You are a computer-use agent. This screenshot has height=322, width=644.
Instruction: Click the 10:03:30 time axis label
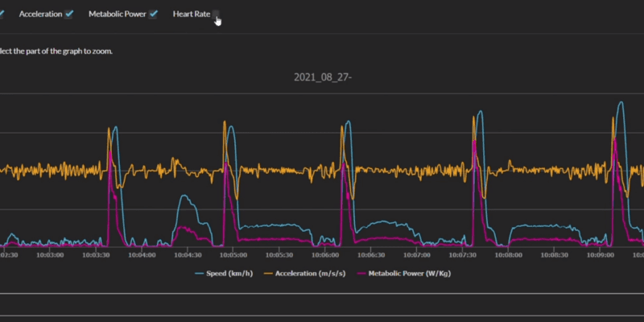pyautogui.click(x=97, y=254)
